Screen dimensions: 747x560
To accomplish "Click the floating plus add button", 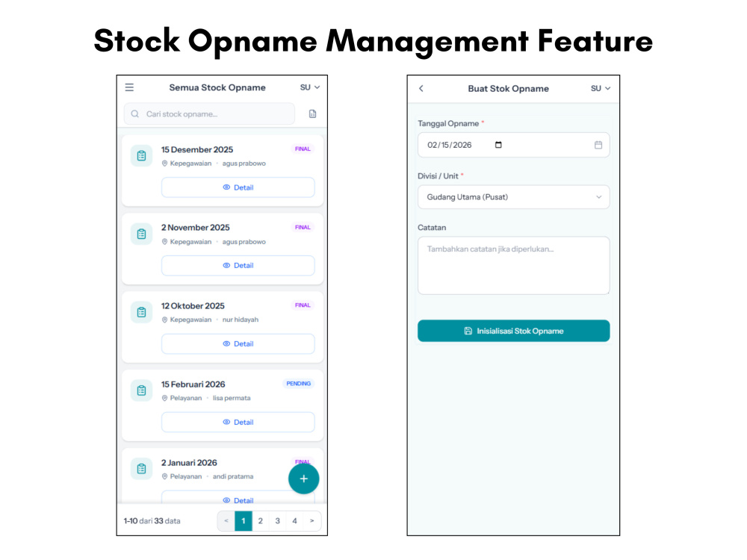I will point(303,479).
